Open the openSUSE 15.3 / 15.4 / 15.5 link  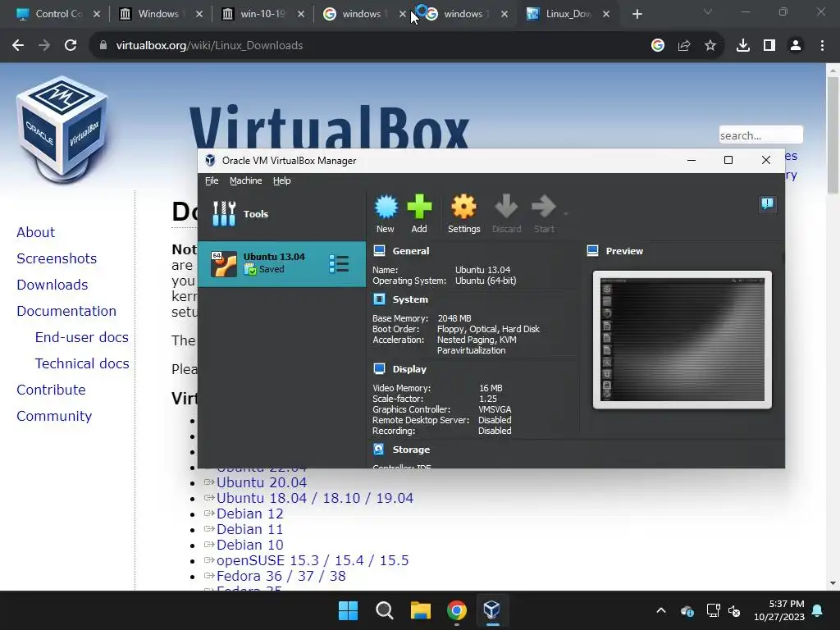tap(313, 560)
